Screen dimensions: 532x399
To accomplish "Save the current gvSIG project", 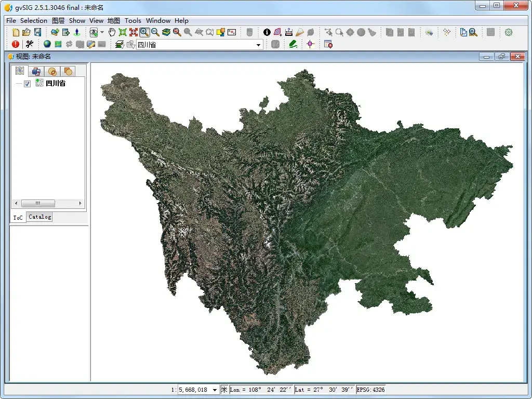I will (x=37, y=32).
